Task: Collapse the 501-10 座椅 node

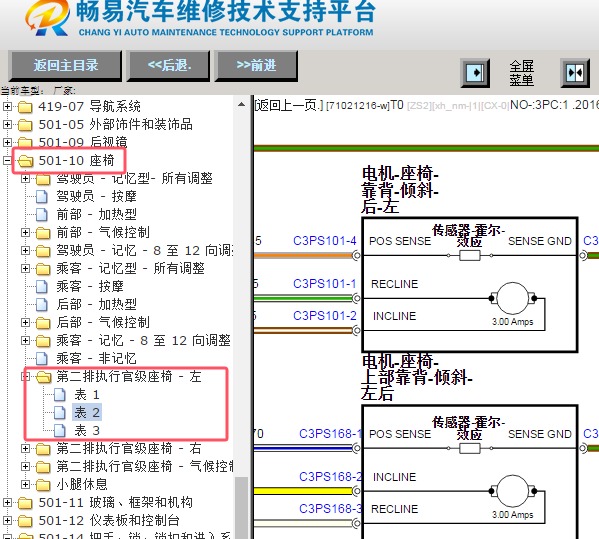Action: click(x=7, y=160)
